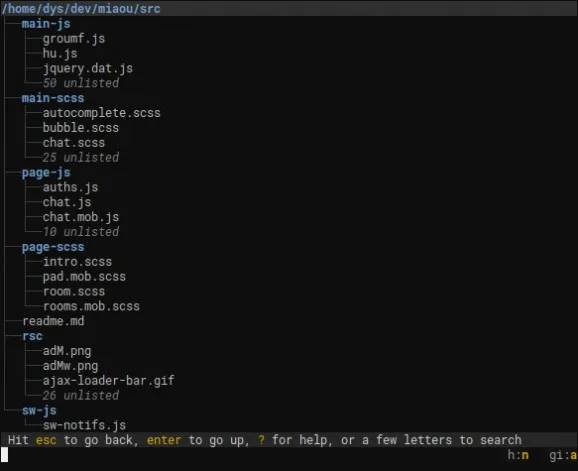Open the page-scss directory

click(x=53, y=247)
